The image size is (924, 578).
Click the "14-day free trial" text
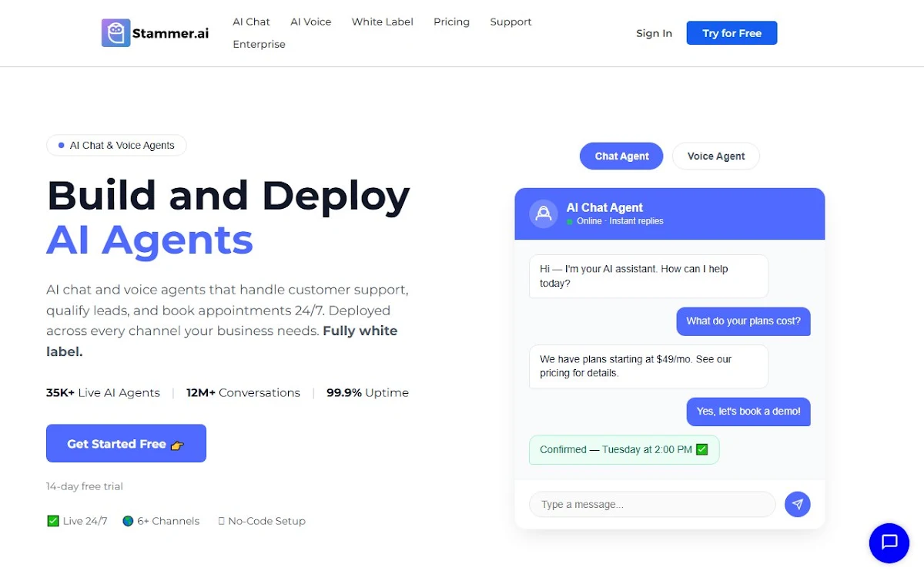pyautogui.click(x=85, y=486)
